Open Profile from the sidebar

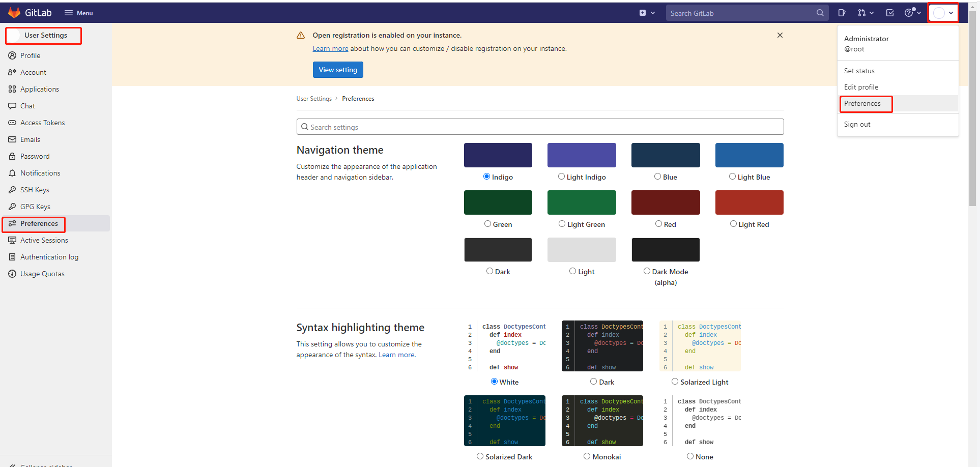(30, 55)
